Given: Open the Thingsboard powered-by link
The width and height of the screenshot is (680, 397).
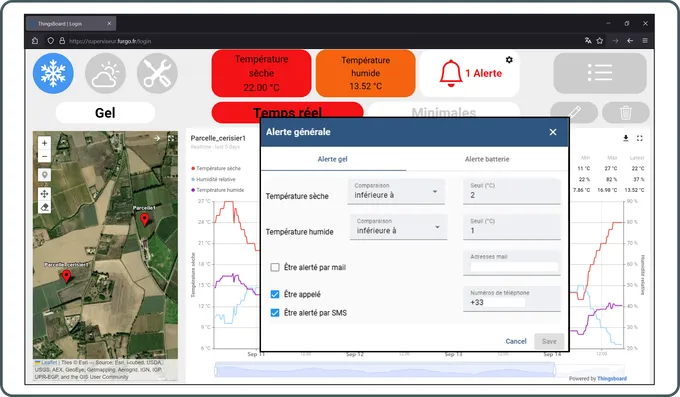Looking at the screenshot, I should coord(612,378).
